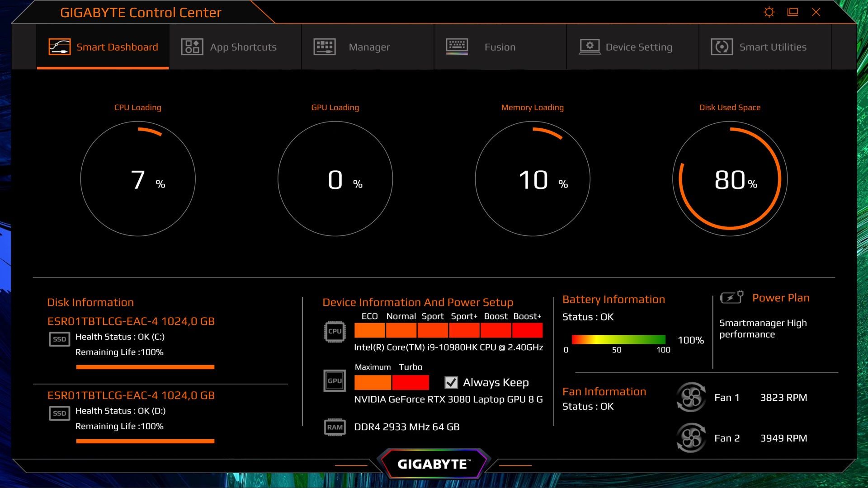The width and height of the screenshot is (868, 488).
Task: Click the Fan Information heading
Action: pos(604,392)
